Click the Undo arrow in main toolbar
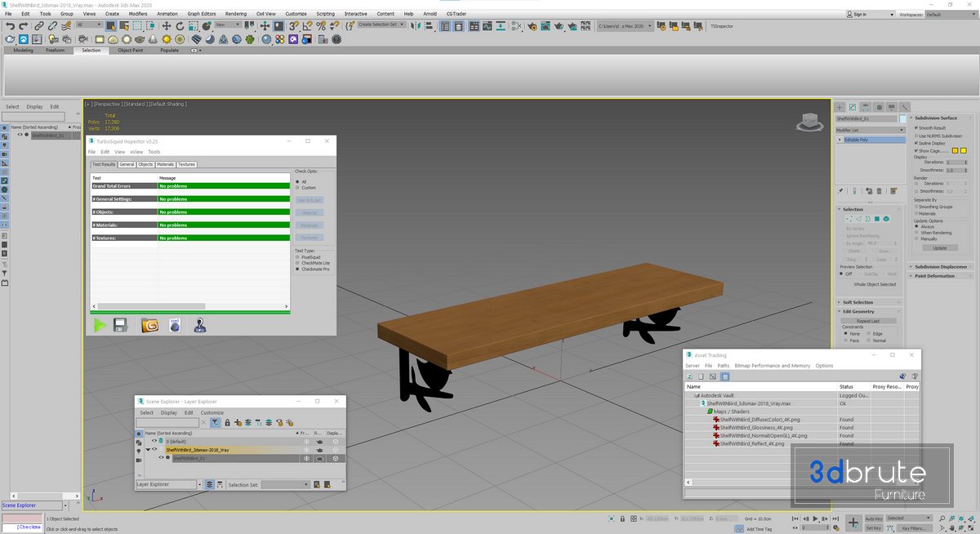 [10, 26]
